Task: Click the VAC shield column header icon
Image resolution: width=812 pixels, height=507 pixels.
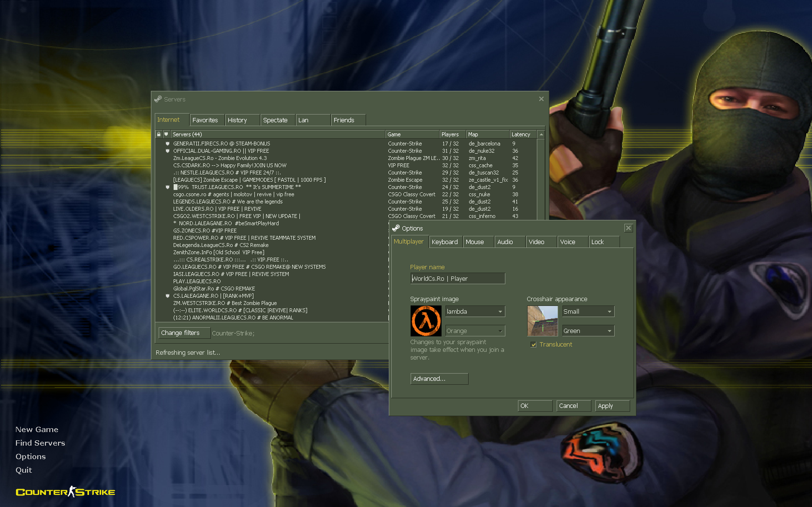Action: click(166, 134)
